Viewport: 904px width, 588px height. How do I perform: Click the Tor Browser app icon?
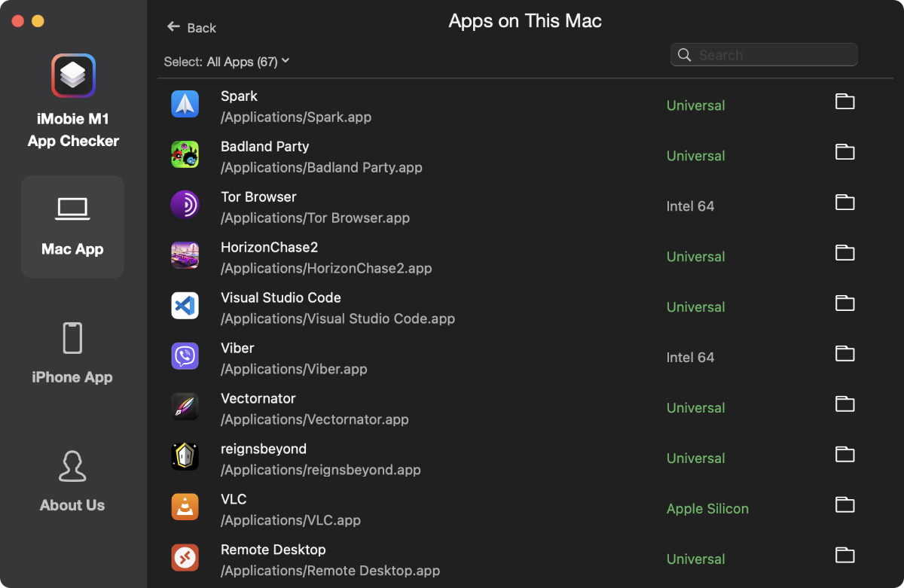coord(185,205)
